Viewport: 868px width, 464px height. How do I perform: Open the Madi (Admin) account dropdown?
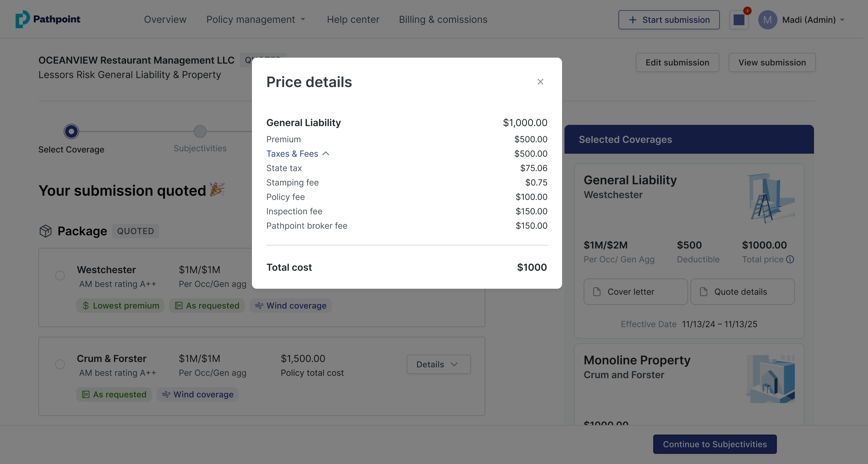pyautogui.click(x=813, y=20)
